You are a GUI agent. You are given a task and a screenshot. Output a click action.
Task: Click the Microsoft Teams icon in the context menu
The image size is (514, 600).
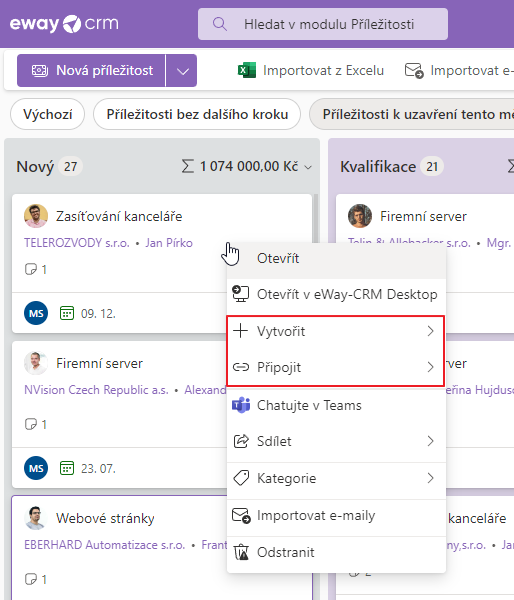[241, 405]
